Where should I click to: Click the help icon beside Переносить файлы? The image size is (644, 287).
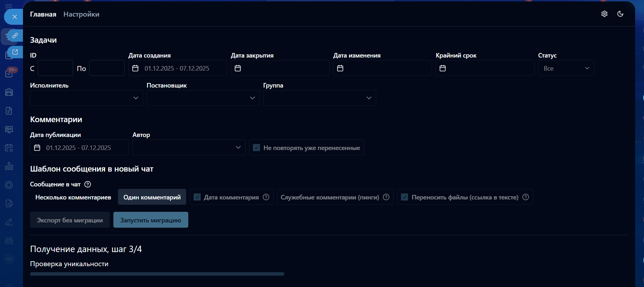[x=526, y=197]
